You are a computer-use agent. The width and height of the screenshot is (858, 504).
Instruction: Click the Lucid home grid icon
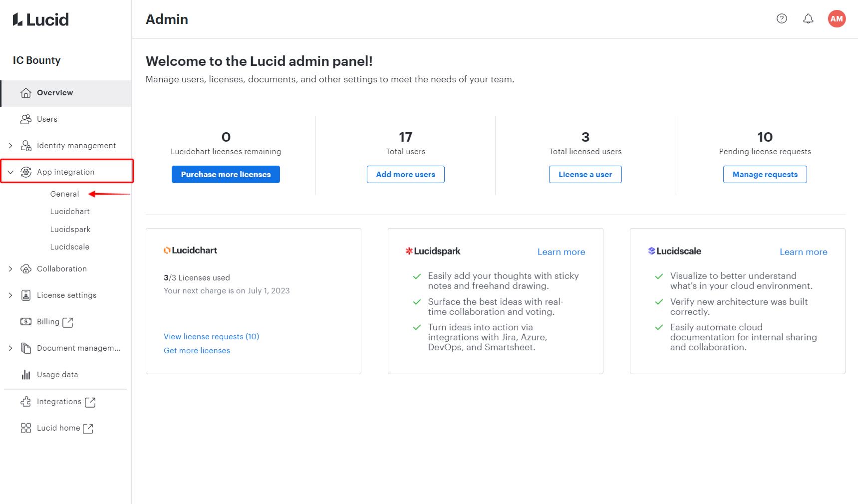[26, 428]
